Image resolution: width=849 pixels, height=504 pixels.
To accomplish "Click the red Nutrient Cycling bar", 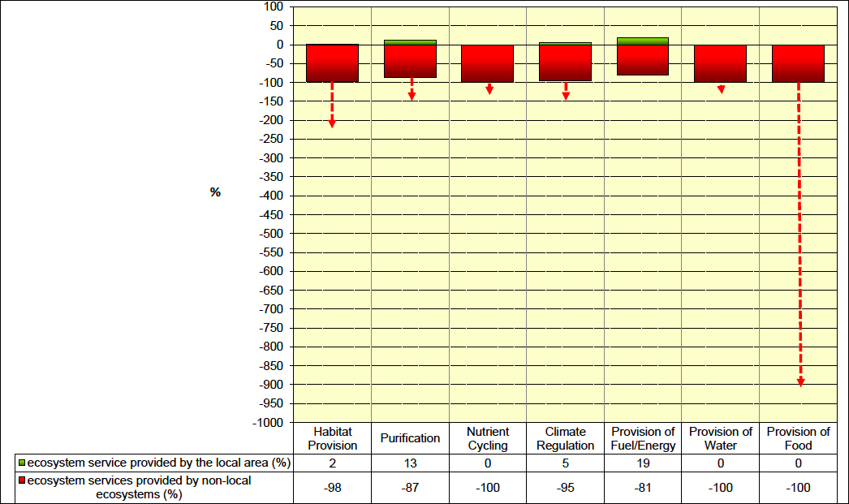I will pos(487,63).
